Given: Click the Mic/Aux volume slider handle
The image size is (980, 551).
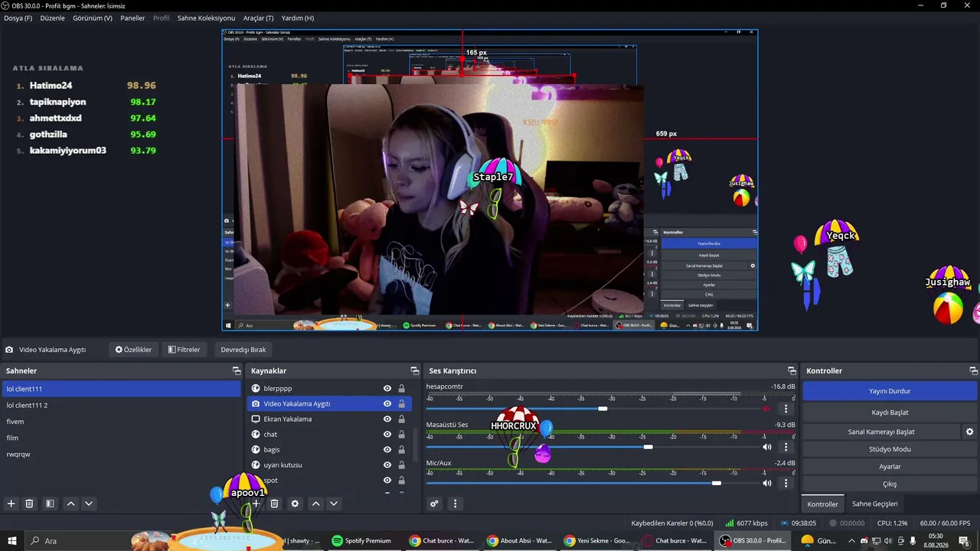Looking at the screenshot, I should click(716, 484).
